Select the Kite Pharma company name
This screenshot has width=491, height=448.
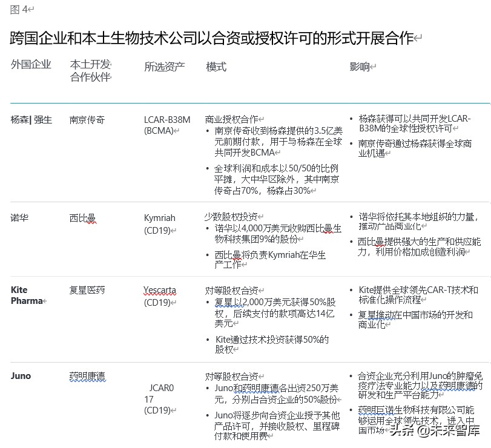click(x=25, y=295)
